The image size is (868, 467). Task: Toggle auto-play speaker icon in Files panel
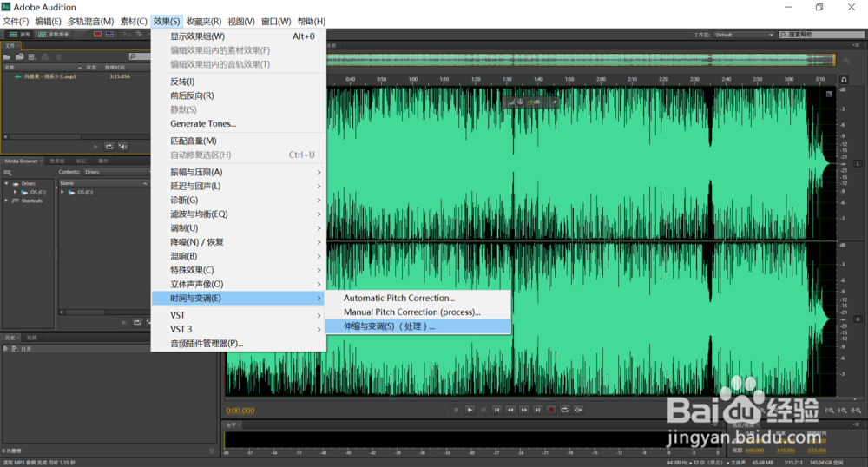tap(123, 147)
